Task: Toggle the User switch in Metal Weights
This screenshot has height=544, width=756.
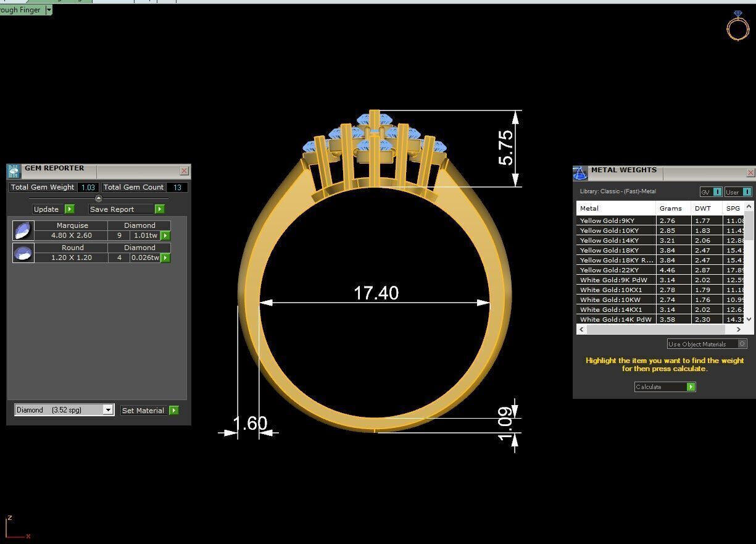Action: click(x=738, y=192)
